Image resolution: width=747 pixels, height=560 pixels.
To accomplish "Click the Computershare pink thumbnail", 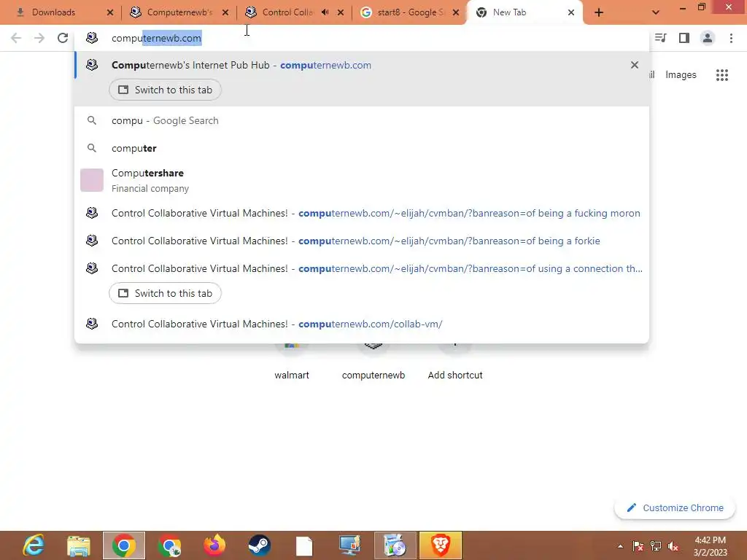I will coord(92,180).
